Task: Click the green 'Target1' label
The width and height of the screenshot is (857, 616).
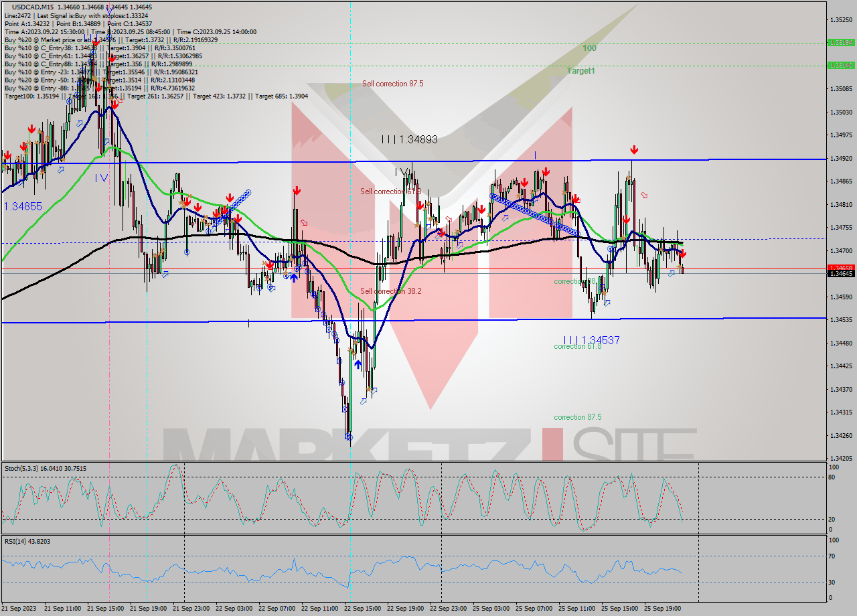Action: point(580,70)
